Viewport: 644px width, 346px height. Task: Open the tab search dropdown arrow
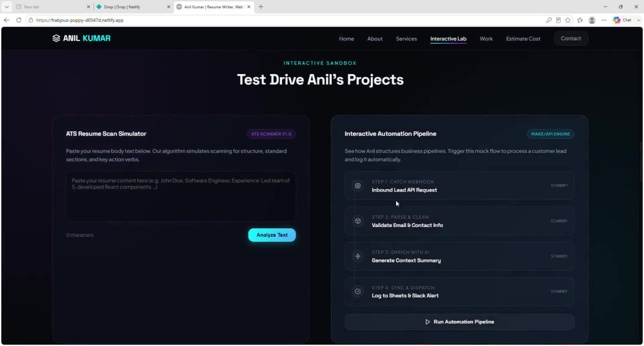[6, 6]
